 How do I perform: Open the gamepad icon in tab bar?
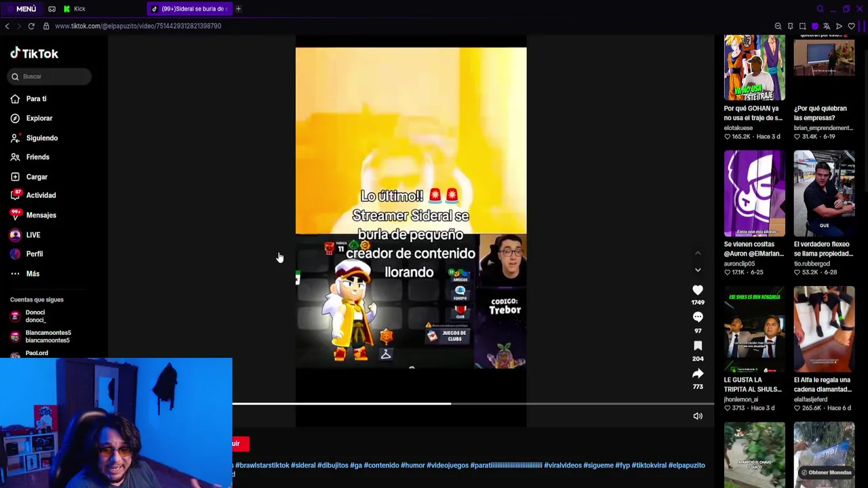(52, 9)
